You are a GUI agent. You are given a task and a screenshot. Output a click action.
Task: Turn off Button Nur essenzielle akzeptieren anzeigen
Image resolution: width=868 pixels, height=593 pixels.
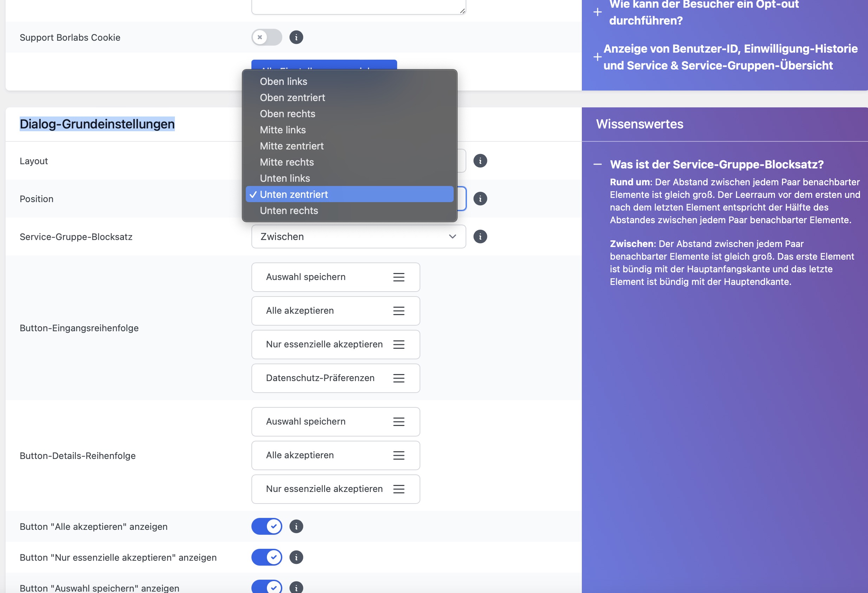pyautogui.click(x=266, y=557)
